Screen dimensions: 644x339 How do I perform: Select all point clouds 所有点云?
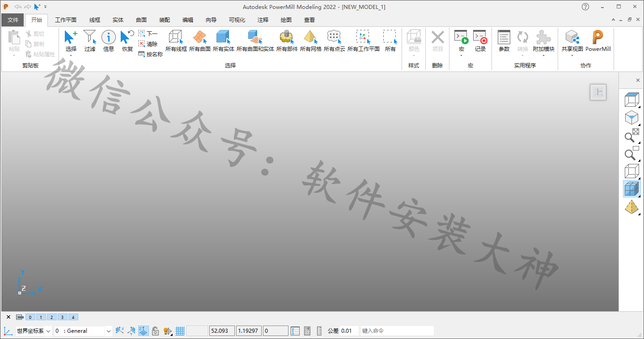click(335, 41)
